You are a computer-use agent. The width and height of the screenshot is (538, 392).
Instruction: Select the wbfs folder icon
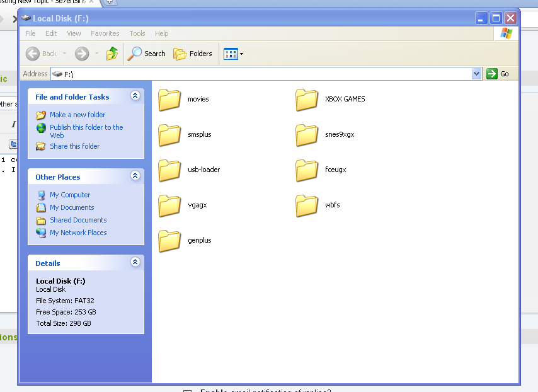(307, 205)
